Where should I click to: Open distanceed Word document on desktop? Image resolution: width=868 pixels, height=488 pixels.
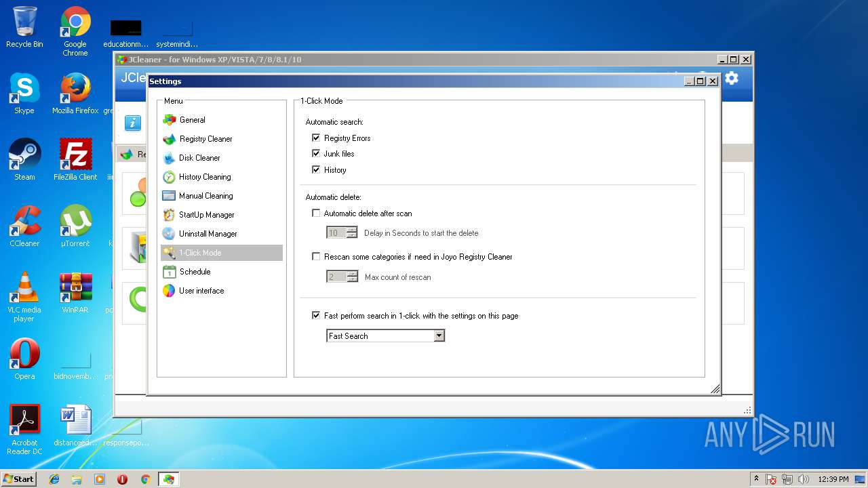pos(75,426)
